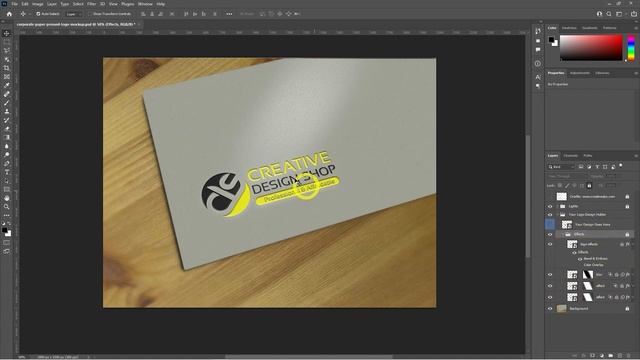640x360 pixels.
Task: Open the Libraries tab
Action: [x=602, y=73]
